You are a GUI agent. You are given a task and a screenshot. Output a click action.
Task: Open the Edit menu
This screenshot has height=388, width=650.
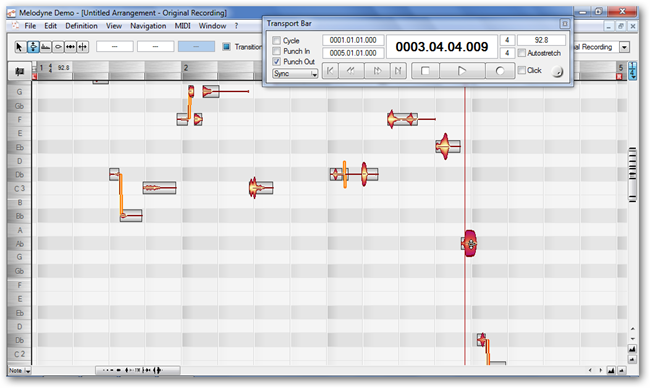(x=51, y=26)
